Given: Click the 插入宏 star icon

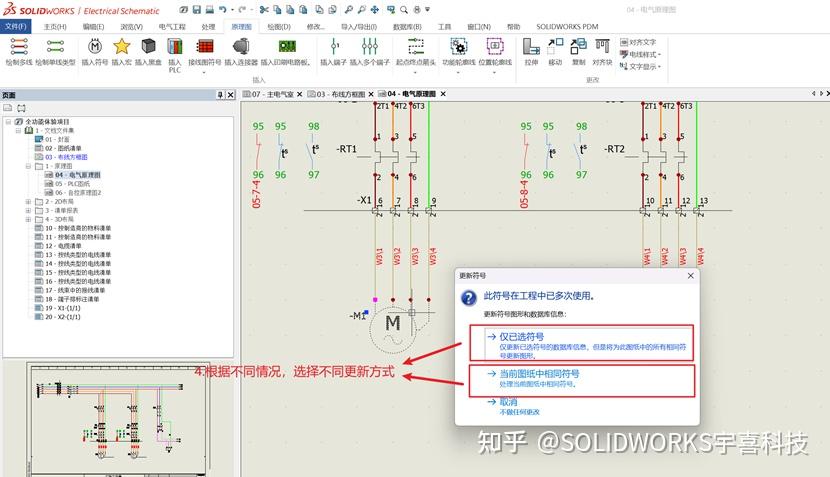Looking at the screenshot, I should pyautogui.click(x=122, y=47).
